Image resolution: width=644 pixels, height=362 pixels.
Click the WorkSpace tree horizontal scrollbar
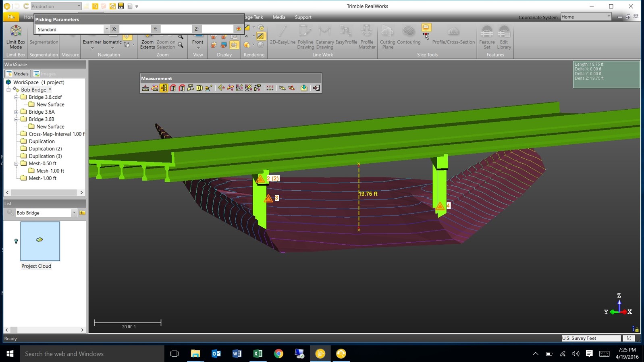point(44,193)
